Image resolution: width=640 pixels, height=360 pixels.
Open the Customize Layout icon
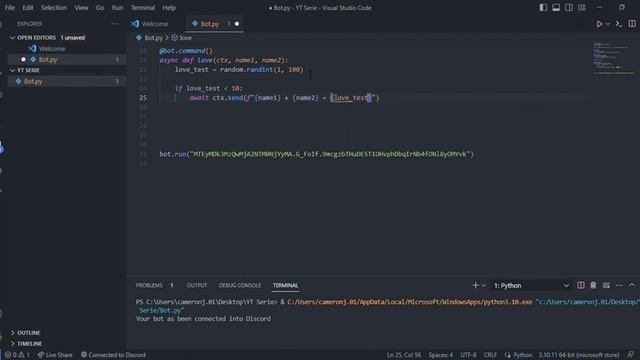point(582,8)
